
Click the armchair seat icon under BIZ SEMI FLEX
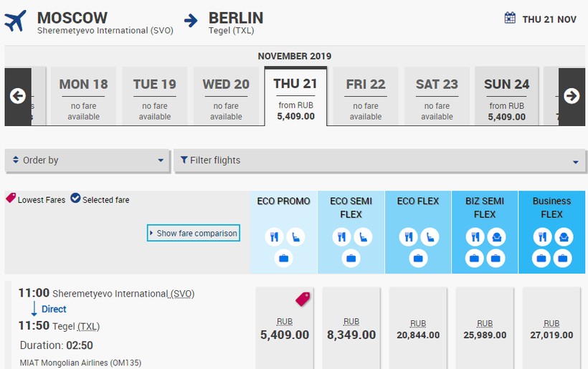point(495,236)
